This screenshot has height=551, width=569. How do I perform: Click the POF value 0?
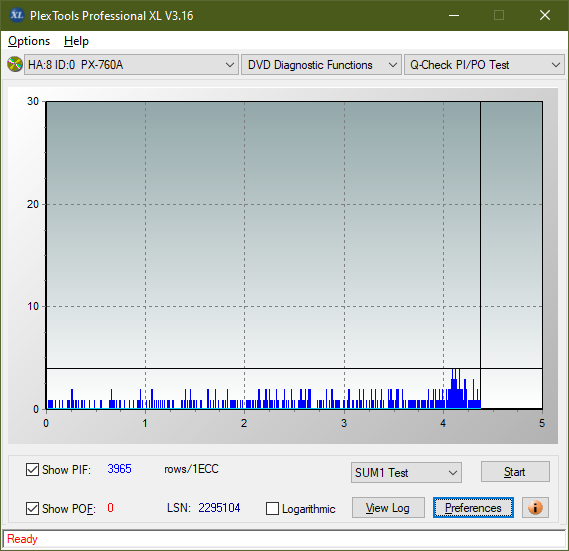110,507
